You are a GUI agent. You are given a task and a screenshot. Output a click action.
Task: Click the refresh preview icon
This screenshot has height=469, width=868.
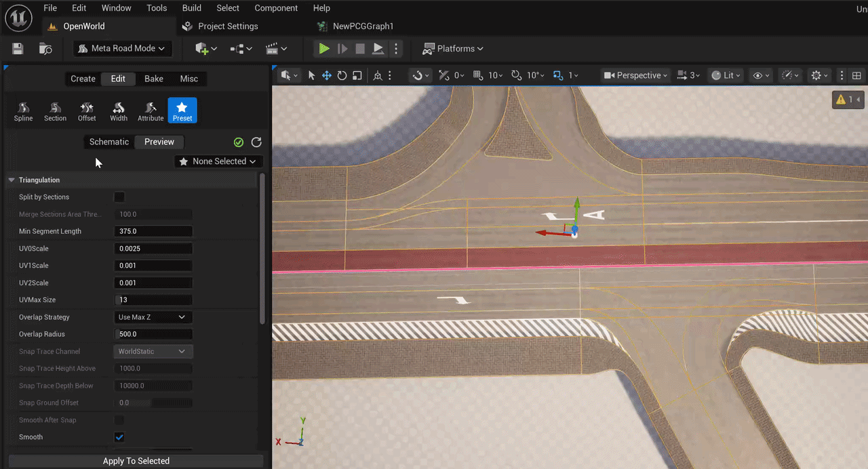coord(256,142)
